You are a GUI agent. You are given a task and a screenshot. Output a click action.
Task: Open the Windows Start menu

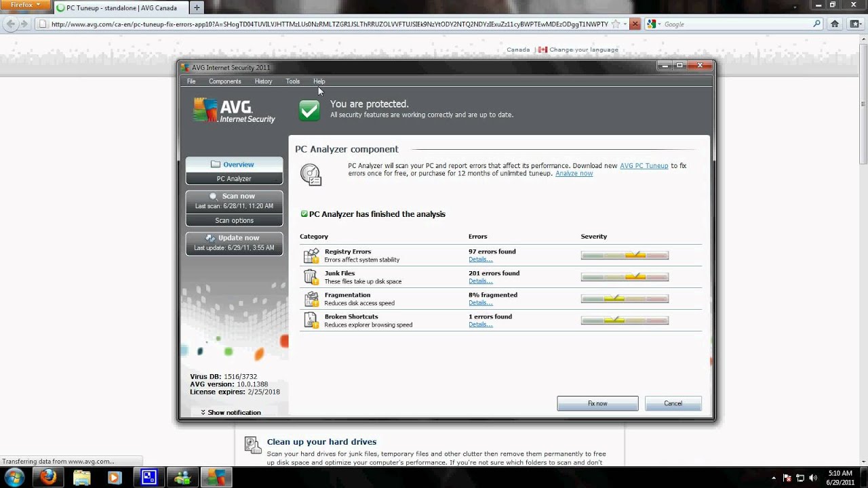(14, 476)
